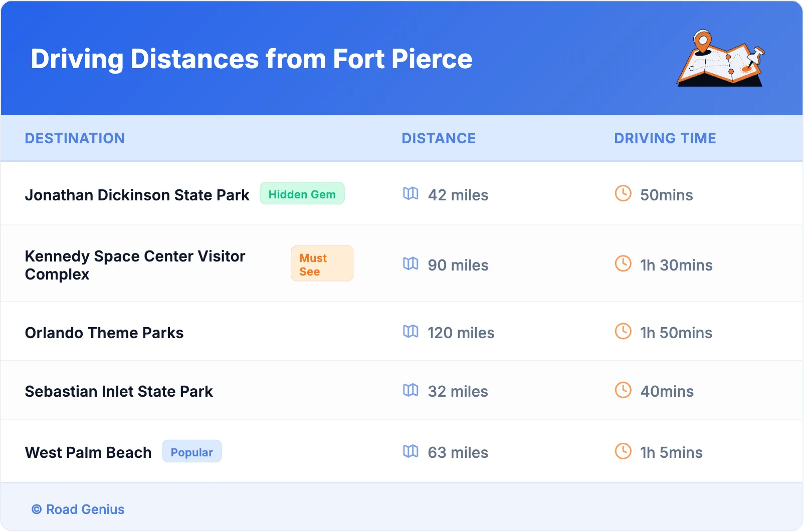Click clock icon beside 1h 30mins

(623, 263)
